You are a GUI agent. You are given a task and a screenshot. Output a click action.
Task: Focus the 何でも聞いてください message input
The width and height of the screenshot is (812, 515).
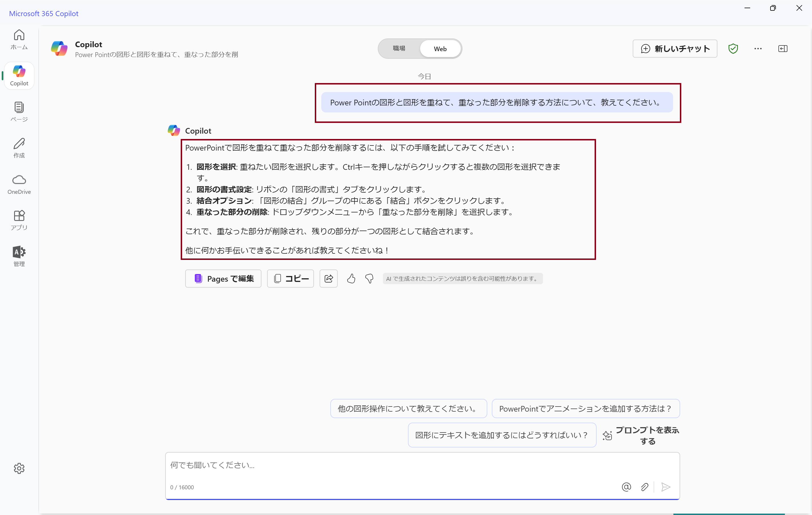coord(422,465)
